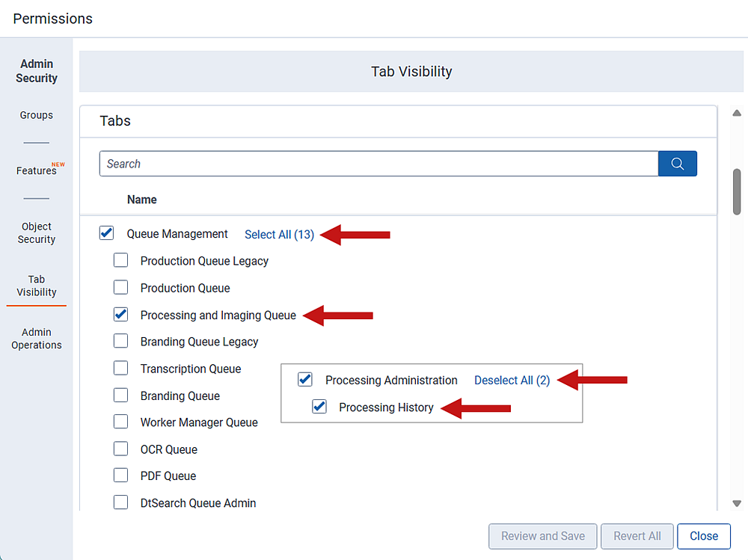Click the scrollbar down arrow
748x560 pixels.
click(x=736, y=503)
